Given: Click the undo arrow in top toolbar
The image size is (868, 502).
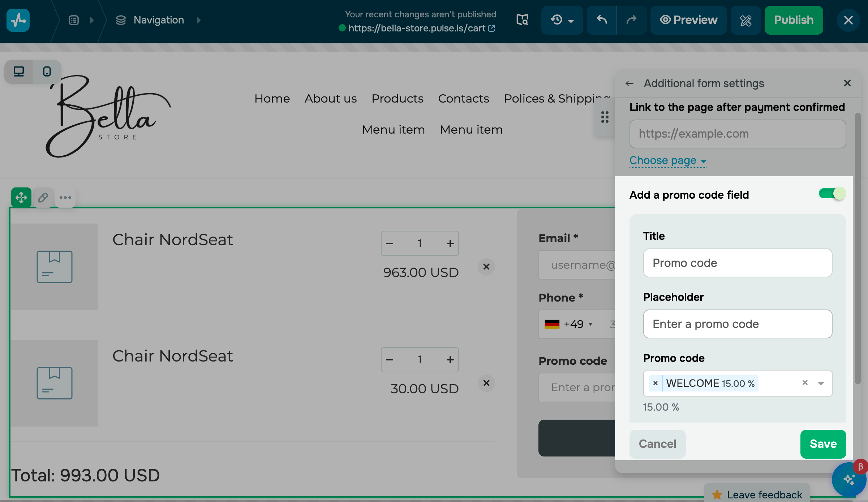Looking at the screenshot, I should tap(602, 20).
